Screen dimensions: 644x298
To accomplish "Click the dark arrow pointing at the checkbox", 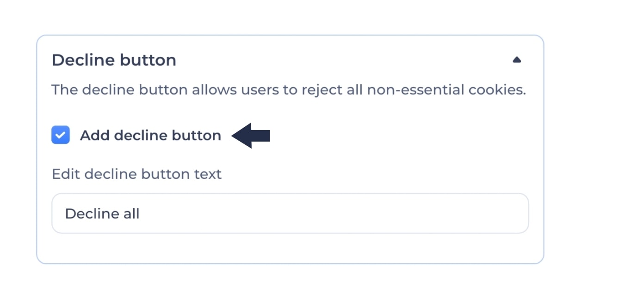I will (x=251, y=135).
